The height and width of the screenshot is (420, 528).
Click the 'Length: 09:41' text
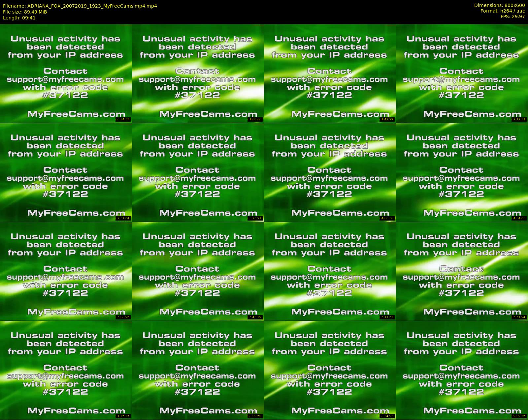pos(19,18)
